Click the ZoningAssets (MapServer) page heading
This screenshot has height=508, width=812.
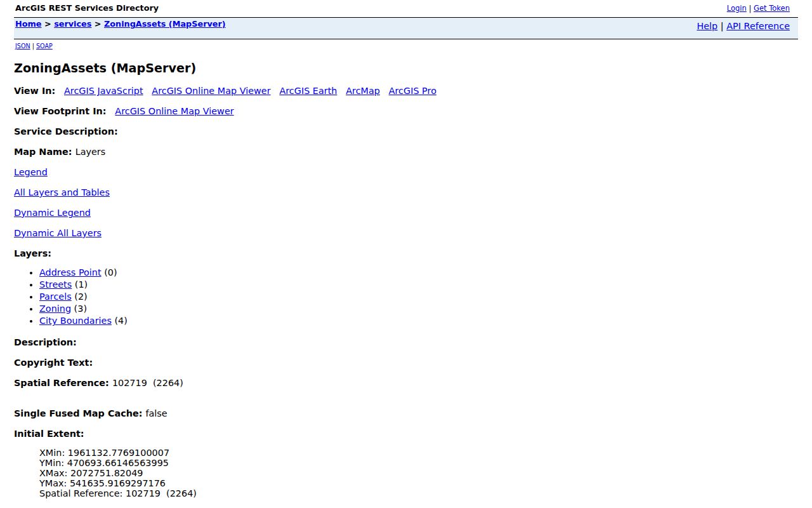tap(105, 68)
